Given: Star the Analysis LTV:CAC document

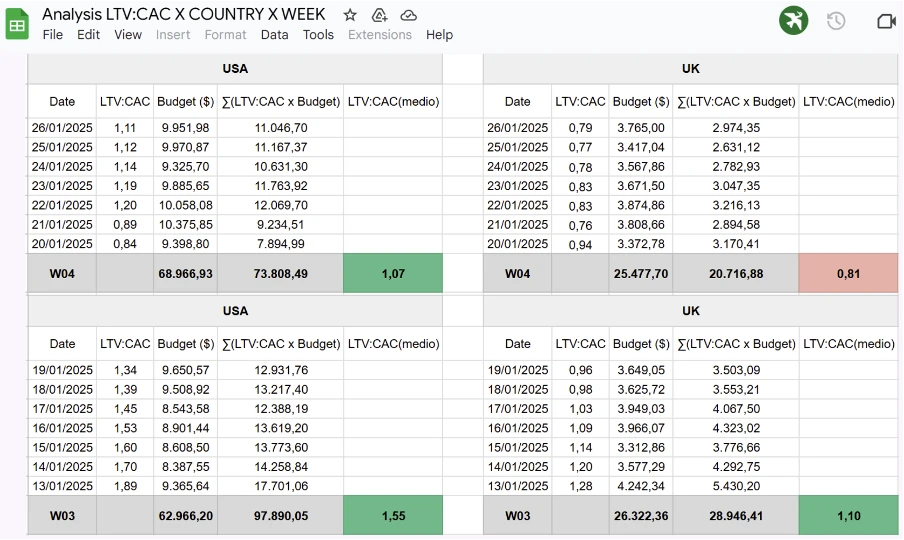Looking at the screenshot, I should 350,15.
